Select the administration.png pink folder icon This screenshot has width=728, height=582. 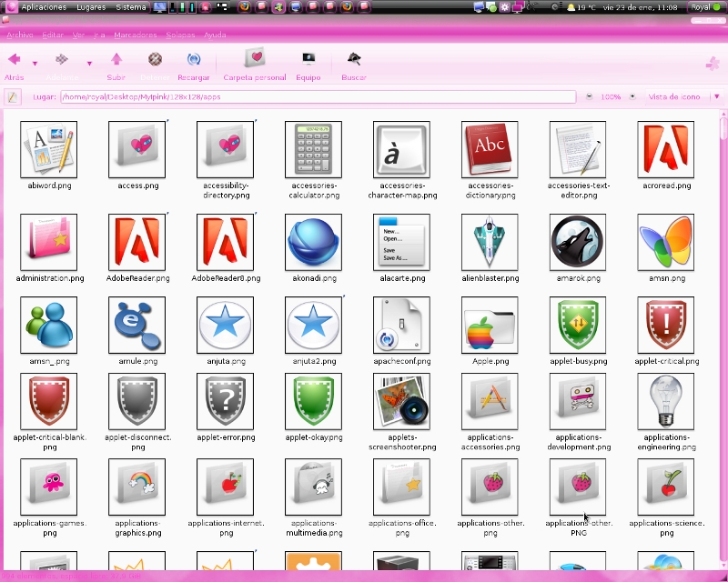pyautogui.click(x=49, y=242)
